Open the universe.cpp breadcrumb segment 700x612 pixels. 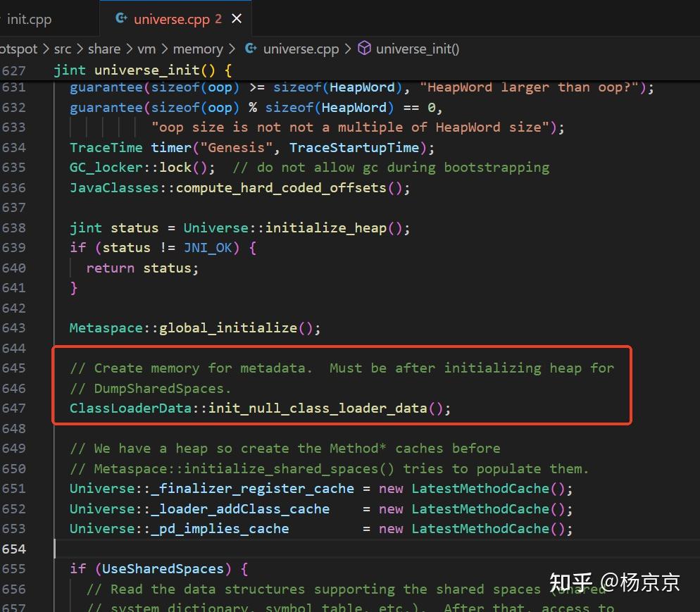coord(301,49)
